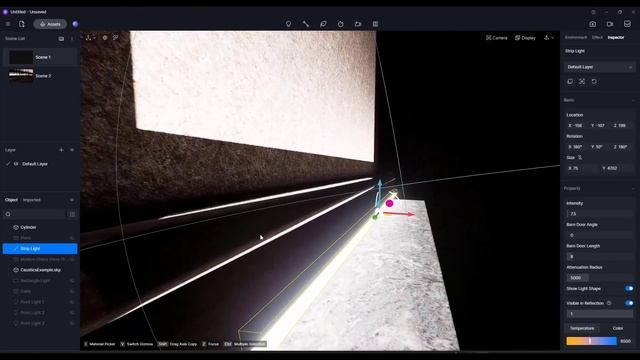Toggle Visible in Reflection switch
The image size is (640, 360).
pos(629,303)
